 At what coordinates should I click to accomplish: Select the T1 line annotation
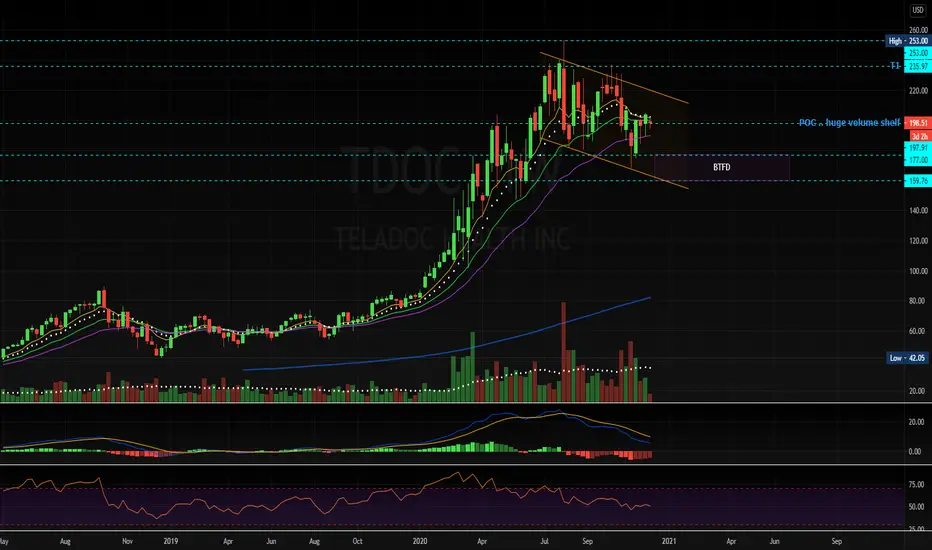tap(896, 66)
